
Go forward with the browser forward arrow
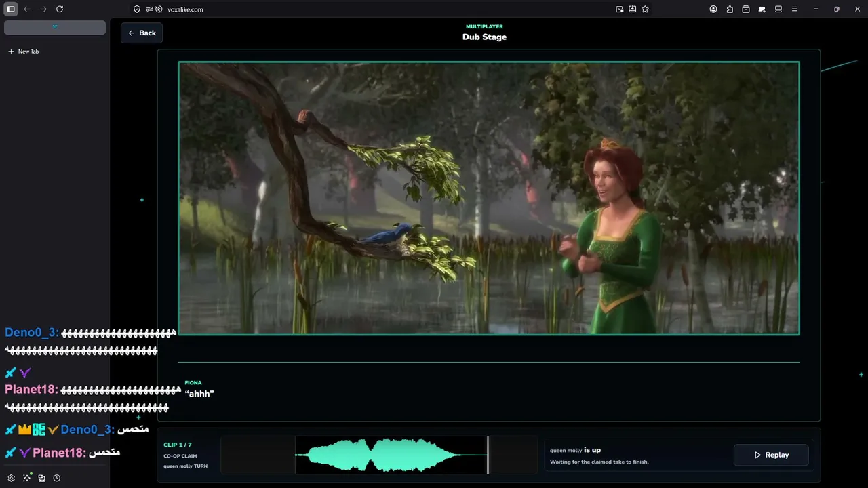[43, 9]
